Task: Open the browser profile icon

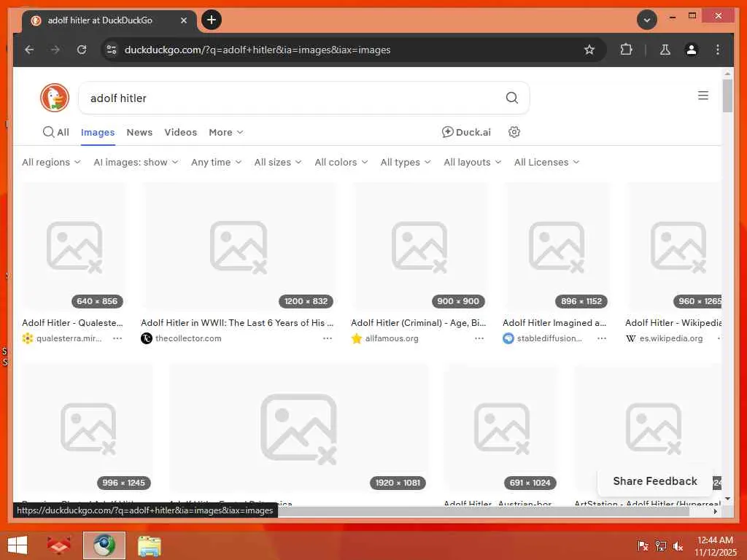Action: 692,50
